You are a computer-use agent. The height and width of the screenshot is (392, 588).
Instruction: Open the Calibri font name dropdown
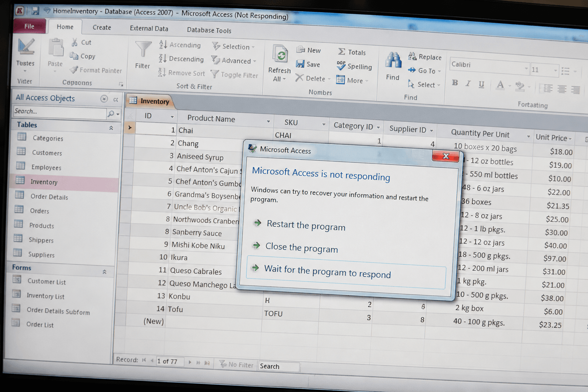[x=526, y=68]
